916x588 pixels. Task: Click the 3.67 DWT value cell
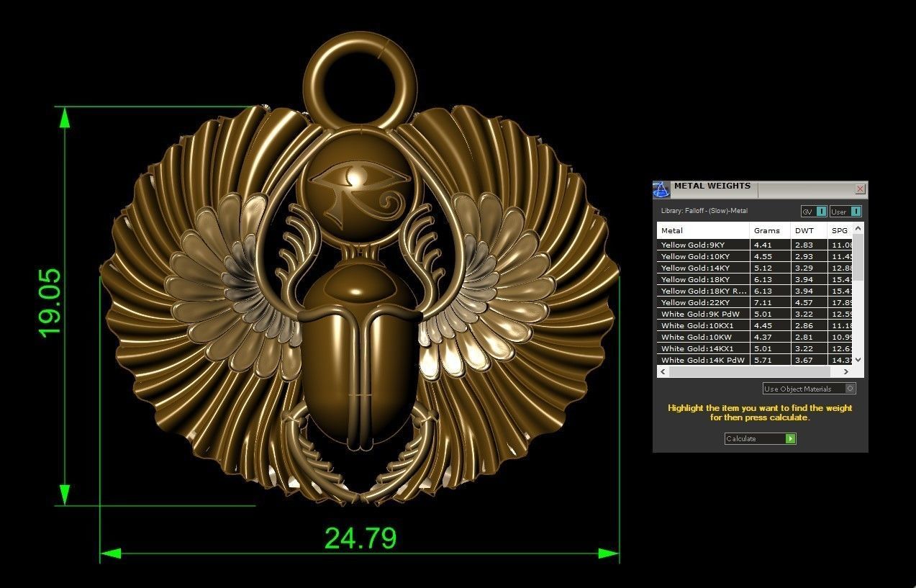809,360
